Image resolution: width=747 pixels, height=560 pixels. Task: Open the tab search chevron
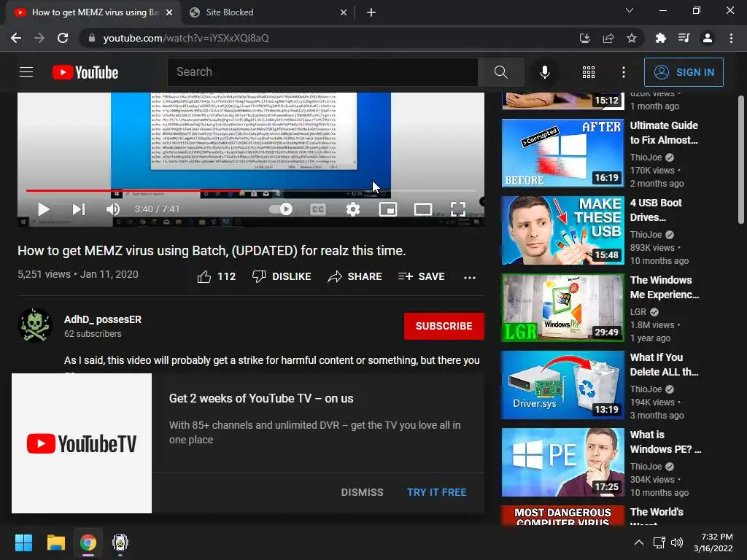click(630, 10)
